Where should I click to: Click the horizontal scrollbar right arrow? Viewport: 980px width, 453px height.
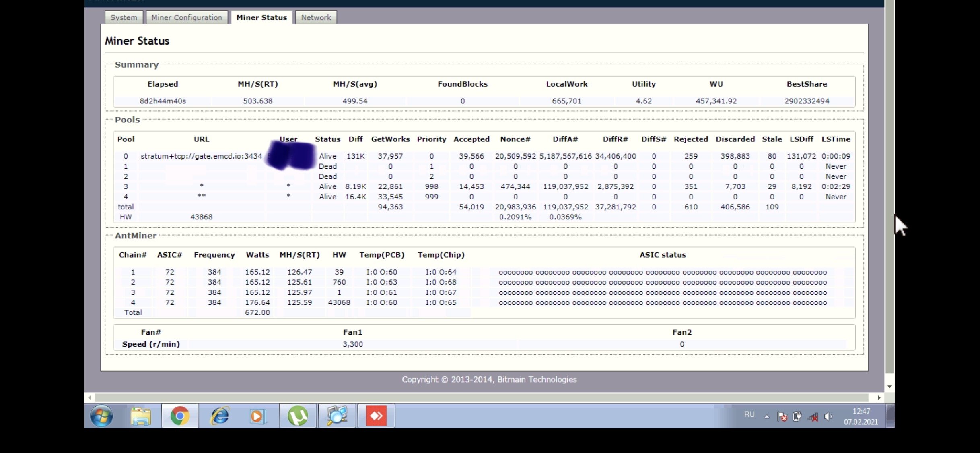(879, 397)
